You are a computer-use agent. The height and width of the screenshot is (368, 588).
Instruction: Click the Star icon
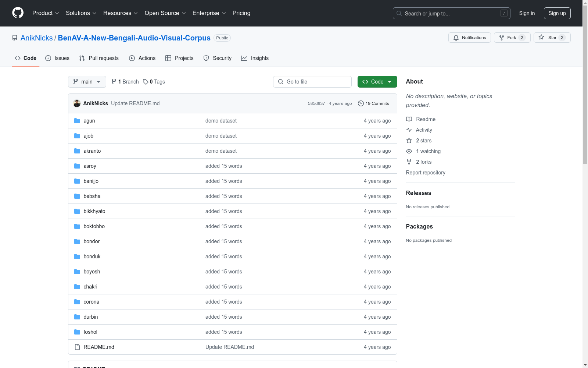[541, 38]
